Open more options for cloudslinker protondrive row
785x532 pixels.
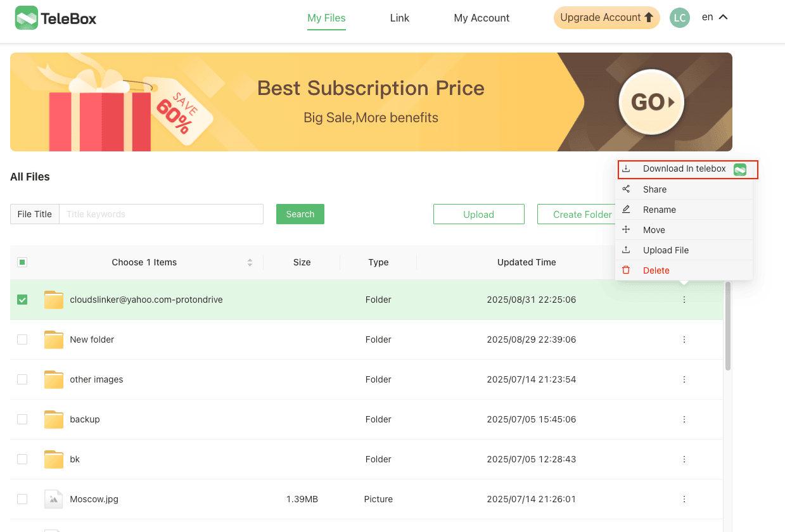point(684,300)
